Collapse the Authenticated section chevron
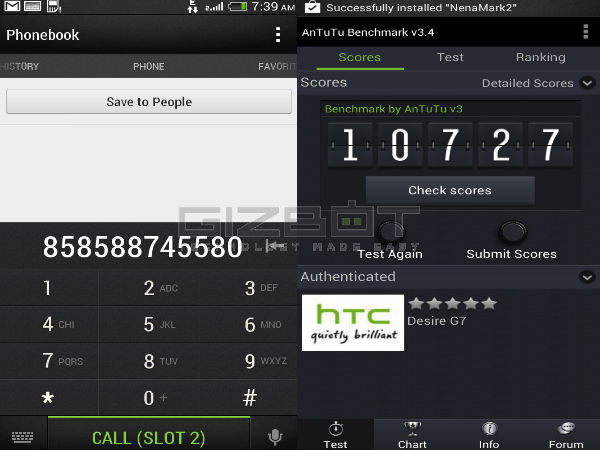The width and height of the screenshot is (600, 450). (587, 277)
